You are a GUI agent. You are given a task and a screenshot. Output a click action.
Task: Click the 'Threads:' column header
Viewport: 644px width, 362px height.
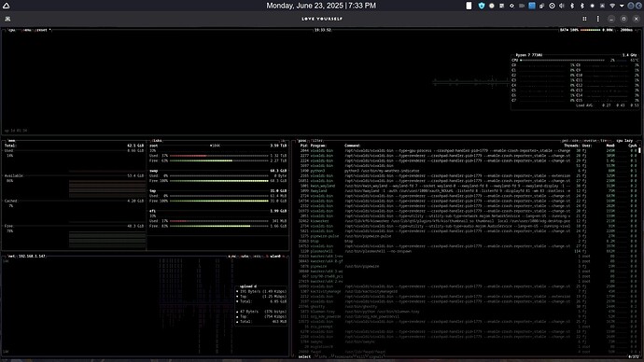click(571, 146)
